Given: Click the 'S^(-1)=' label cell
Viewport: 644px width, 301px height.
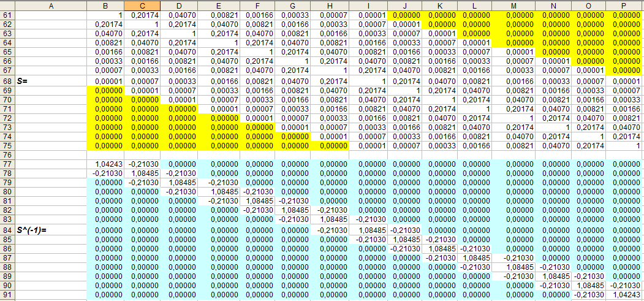Looking at the screenshot, I should pyautogui.click(x=51, y=230).
